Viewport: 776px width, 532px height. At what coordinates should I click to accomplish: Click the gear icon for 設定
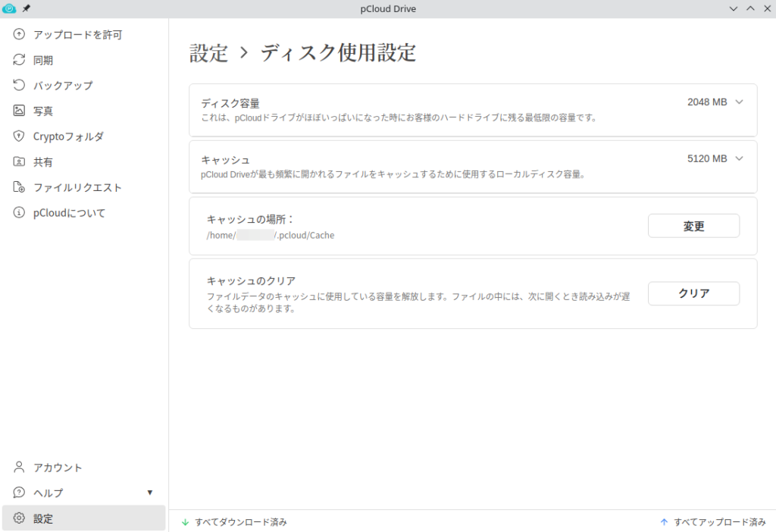[20, 518]
